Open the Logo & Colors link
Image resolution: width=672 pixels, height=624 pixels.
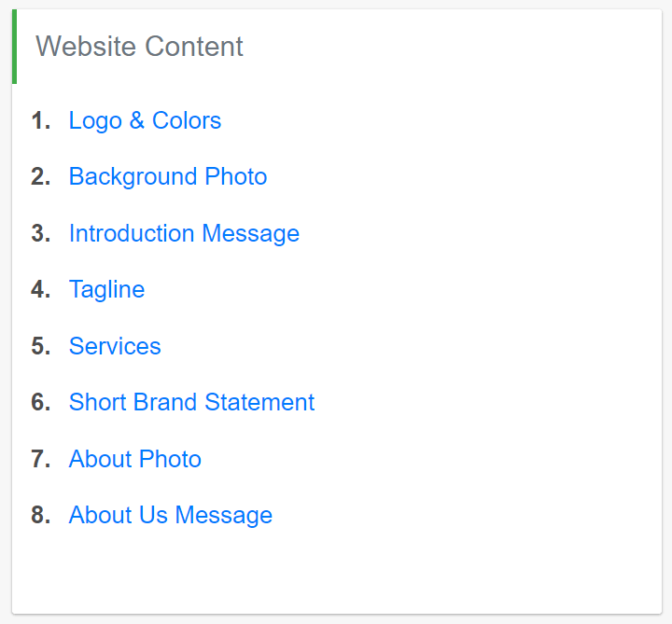coord(145,120)
